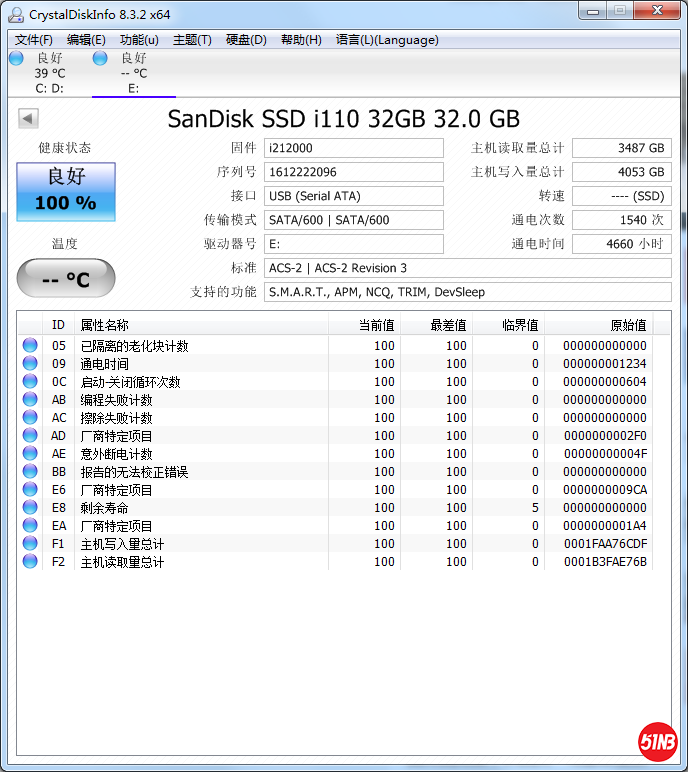Open the 文件(F) menu
Image resolution: width=688 pixels, height=772 pixels.
34,40
